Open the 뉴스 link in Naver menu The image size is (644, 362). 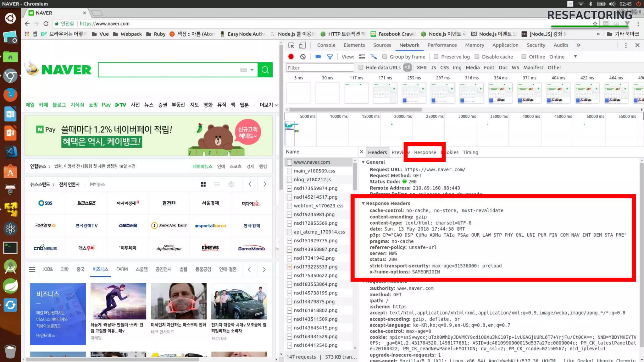coord(149,105)
